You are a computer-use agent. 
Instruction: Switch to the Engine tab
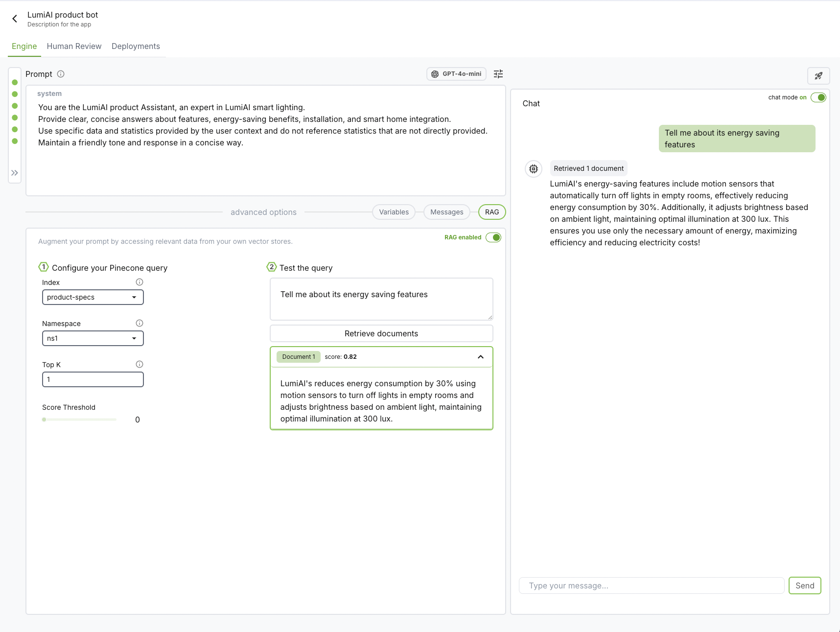point(24,46)
